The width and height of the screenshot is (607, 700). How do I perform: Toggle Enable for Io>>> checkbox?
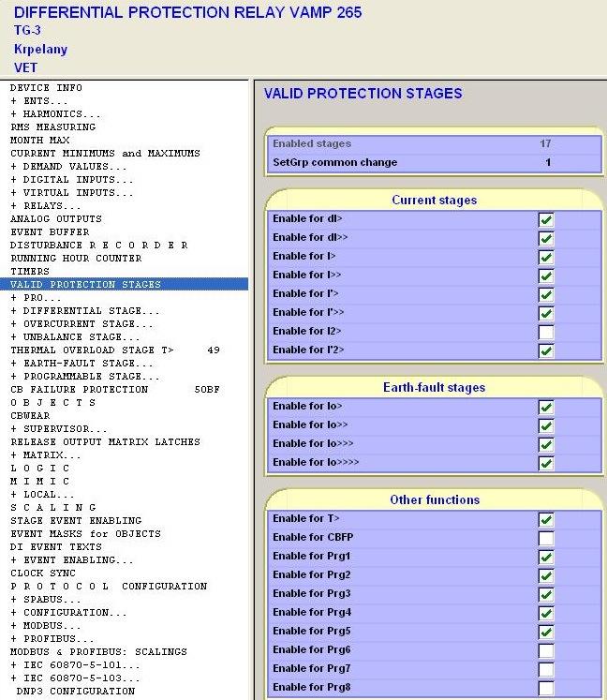point(546,444)
